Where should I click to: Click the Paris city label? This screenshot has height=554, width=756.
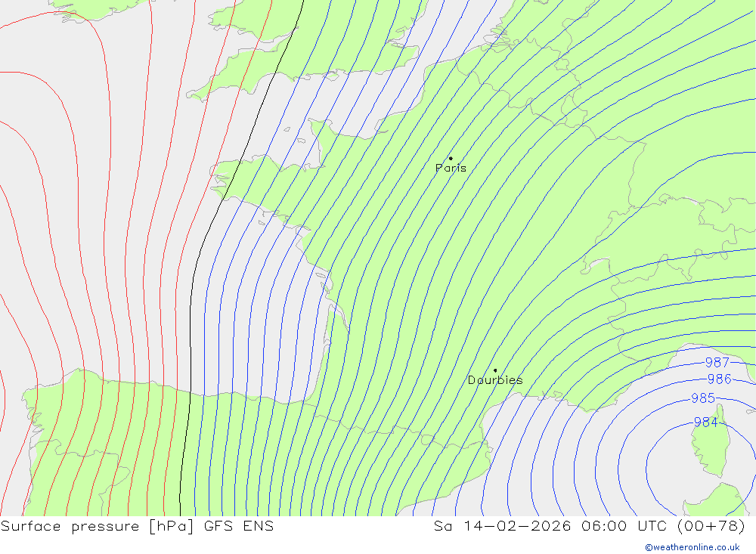click(451, 168)
